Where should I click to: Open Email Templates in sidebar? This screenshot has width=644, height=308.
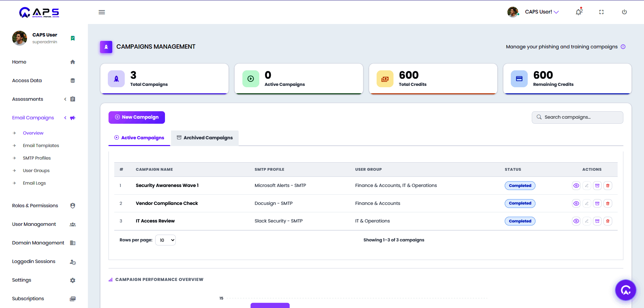coord(41,146)
